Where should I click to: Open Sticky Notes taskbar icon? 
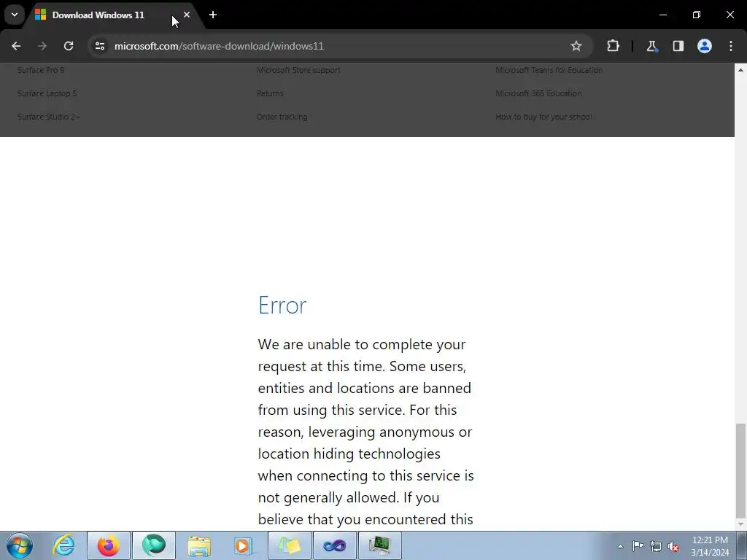[289, 545]
